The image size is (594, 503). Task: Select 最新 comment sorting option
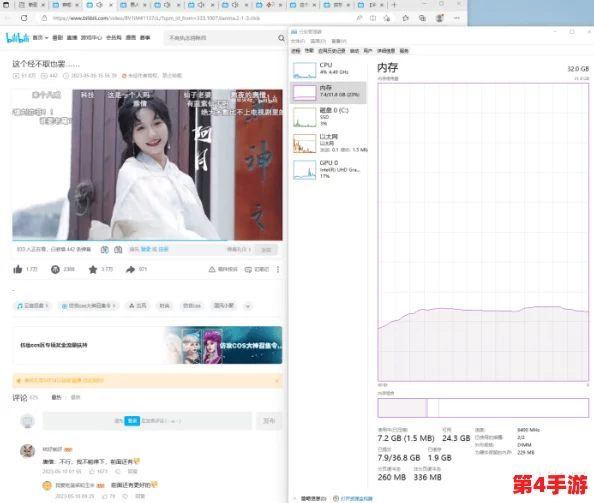pos(75,397)
